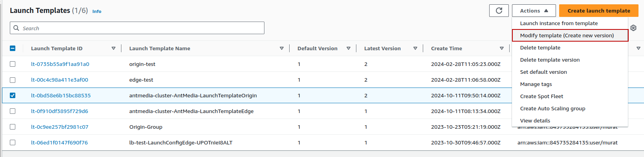Focus the launch templates search field
This screenshot has width=644, height=157.
137,28
